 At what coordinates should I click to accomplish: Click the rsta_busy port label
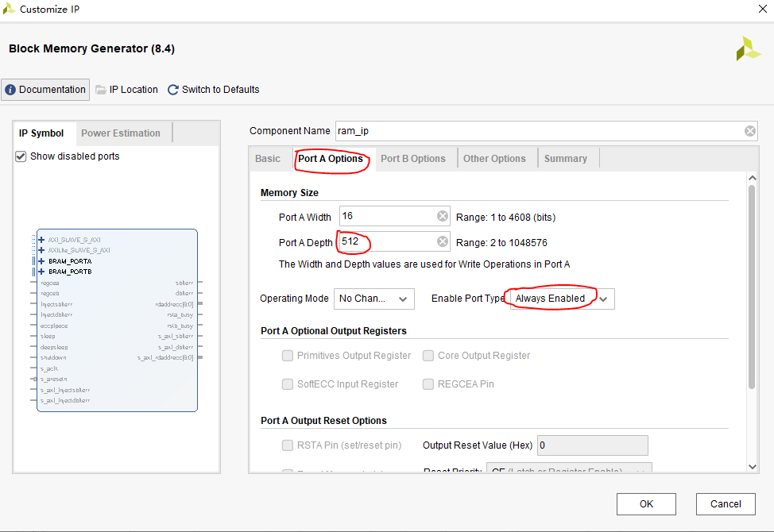coord(180,315)
